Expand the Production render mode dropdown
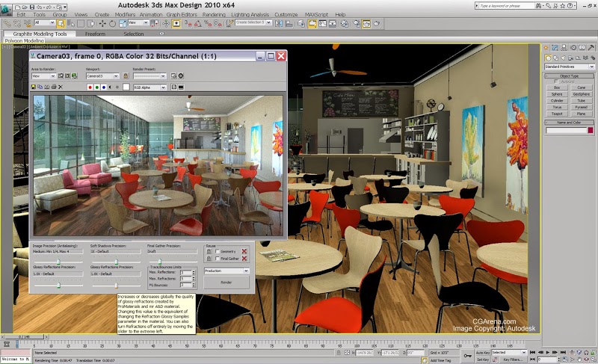This screenshot has height=364, width=598. click(226, 271)
